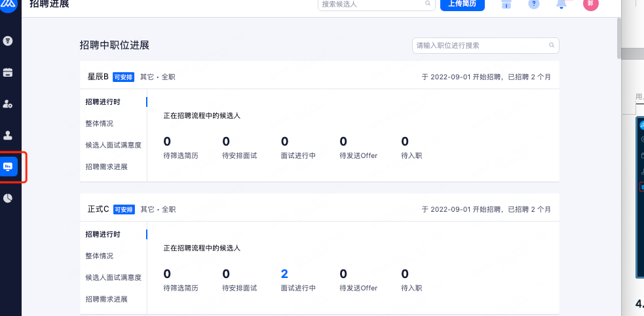Select 整体情况 tab in the 正式C card

[x=99, y=256]
